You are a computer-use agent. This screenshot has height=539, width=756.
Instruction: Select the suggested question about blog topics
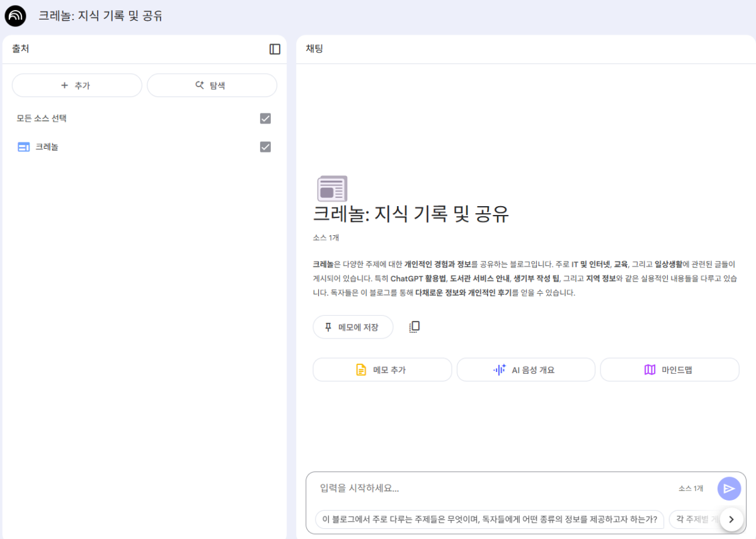click(x=490, y=519)
